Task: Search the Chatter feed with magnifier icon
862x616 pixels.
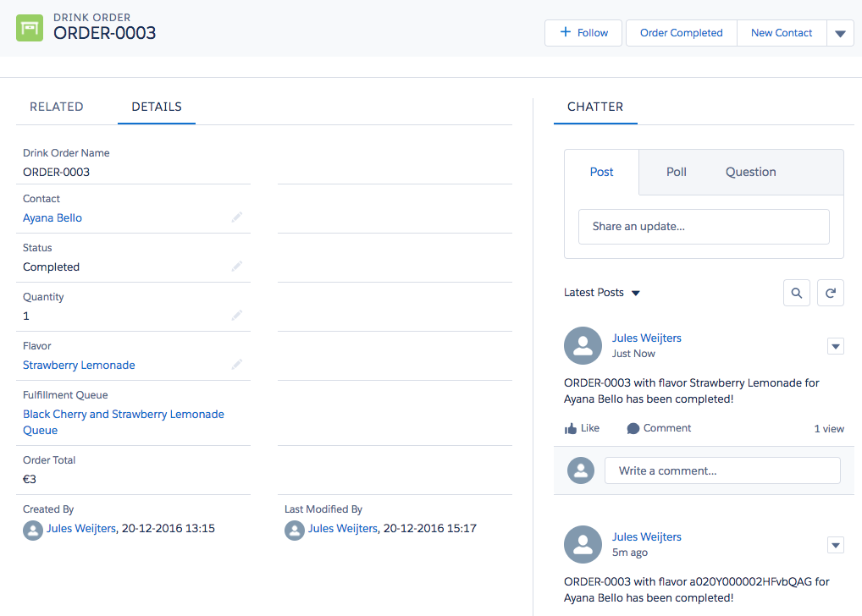Action: (797, 293)
